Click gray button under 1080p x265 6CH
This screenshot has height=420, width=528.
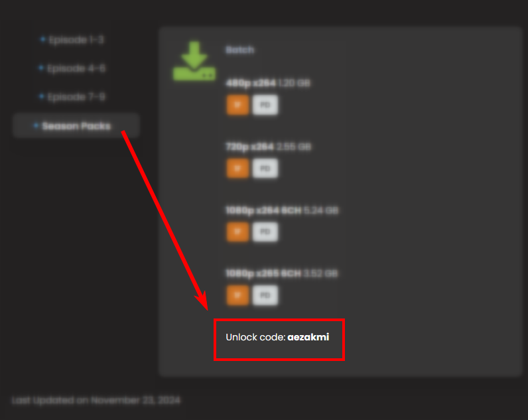(265, 295)
